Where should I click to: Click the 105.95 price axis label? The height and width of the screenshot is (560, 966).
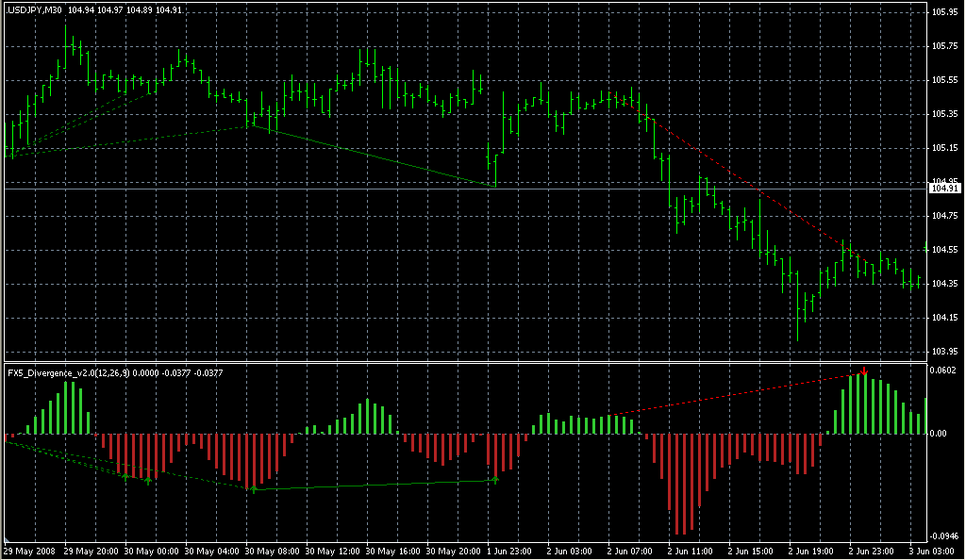(x=943, y=12)
